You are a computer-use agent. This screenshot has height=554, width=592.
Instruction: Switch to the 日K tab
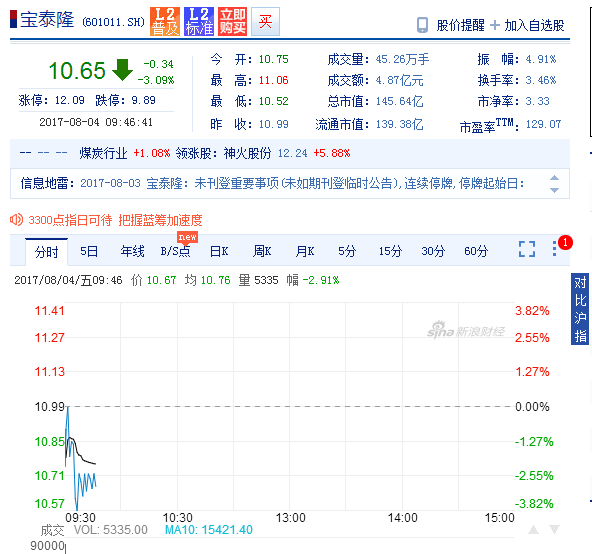pos(219,251)
